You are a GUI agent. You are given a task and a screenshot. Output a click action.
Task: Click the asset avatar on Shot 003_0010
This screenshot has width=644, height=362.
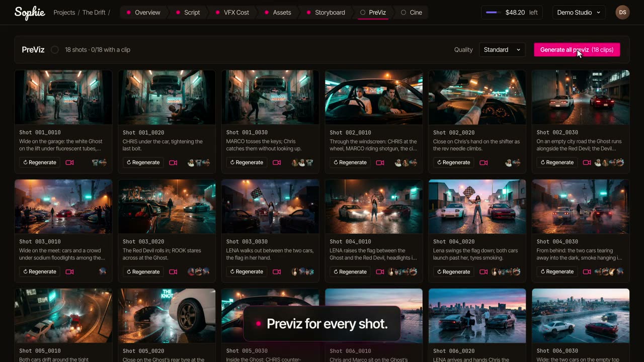click(x=103, y=271)
